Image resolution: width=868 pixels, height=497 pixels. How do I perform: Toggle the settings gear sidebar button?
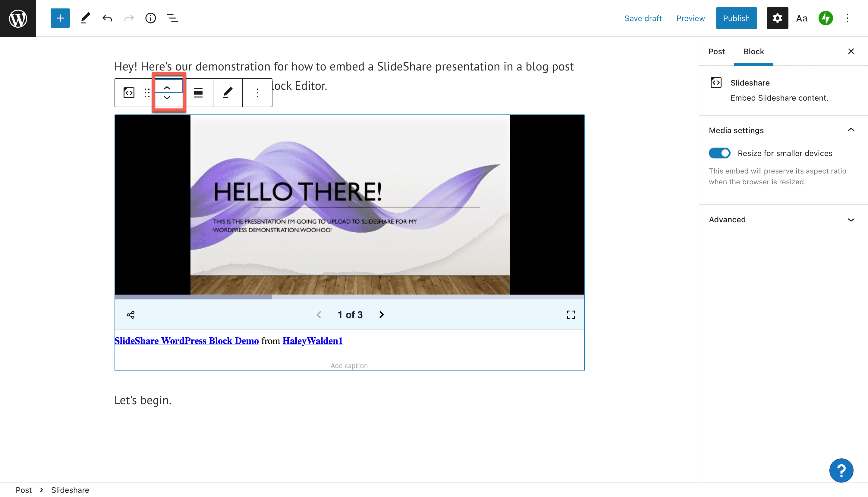coord(777,18)
